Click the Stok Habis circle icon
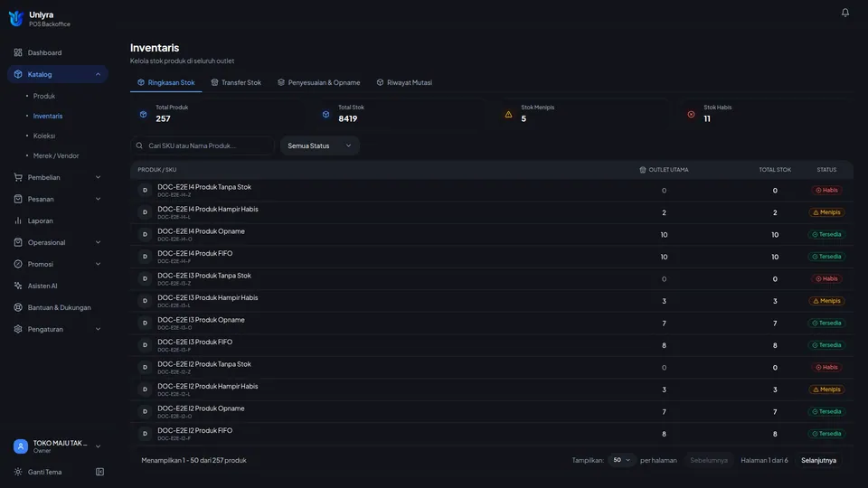This screenshot has width=868, height=488. point(691,115)
